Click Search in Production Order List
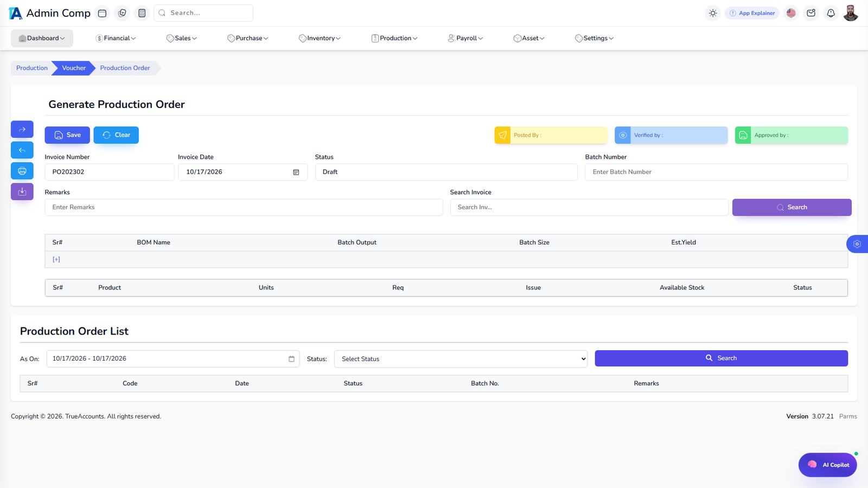868x488 pixels. [721, 358]
